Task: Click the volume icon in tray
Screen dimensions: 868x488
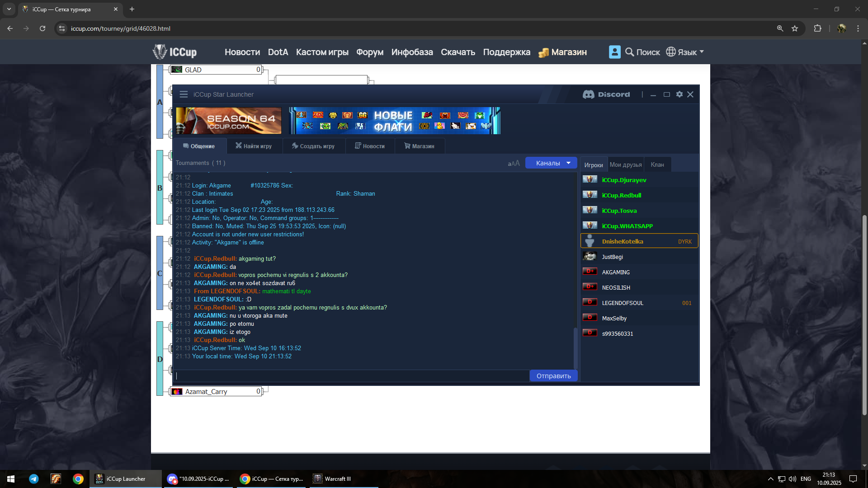Action: coord(793,479)
